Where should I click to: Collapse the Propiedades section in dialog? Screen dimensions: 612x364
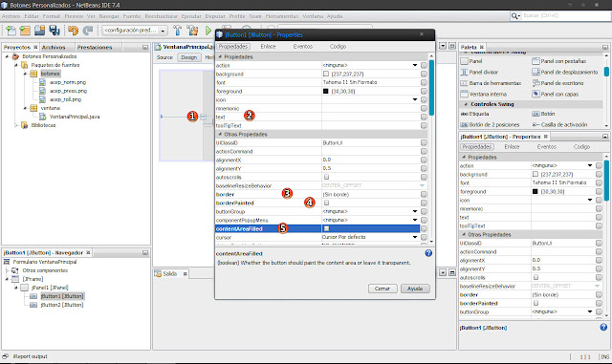pos(220,56)
